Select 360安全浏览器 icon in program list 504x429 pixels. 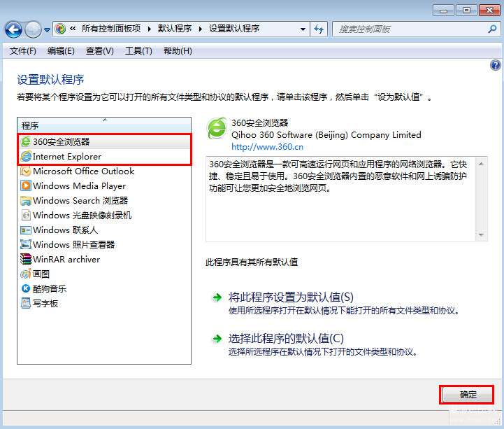(x=26, y=141)
